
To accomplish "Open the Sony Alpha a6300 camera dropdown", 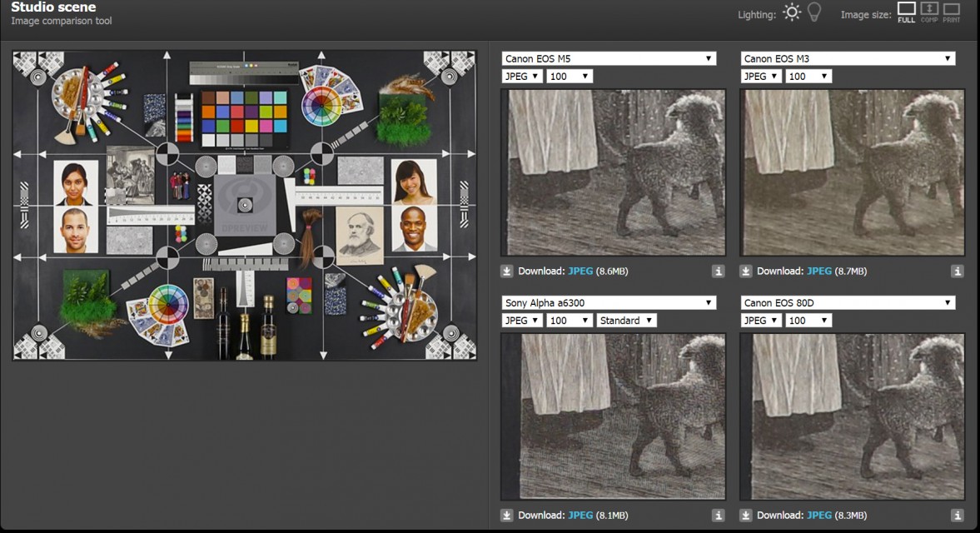I will coord(609,303).
